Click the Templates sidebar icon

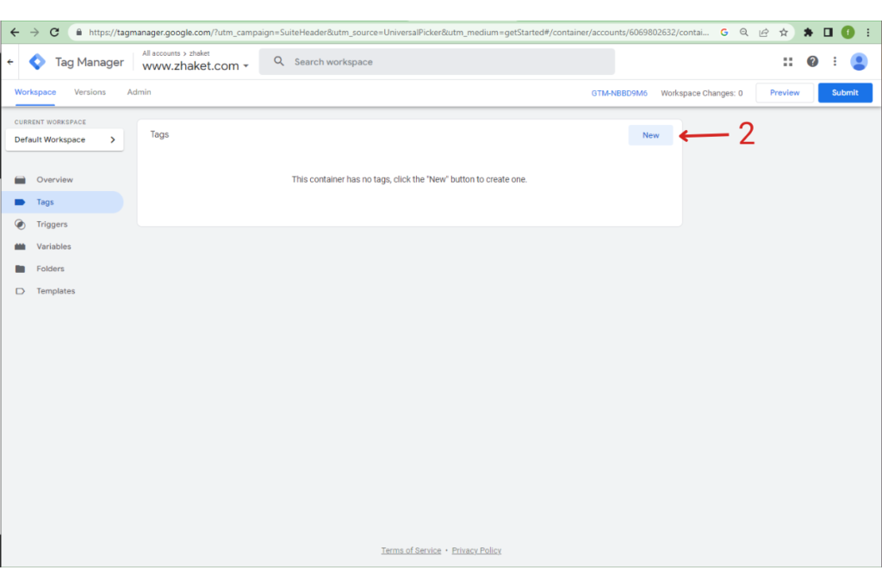point(21,291)
